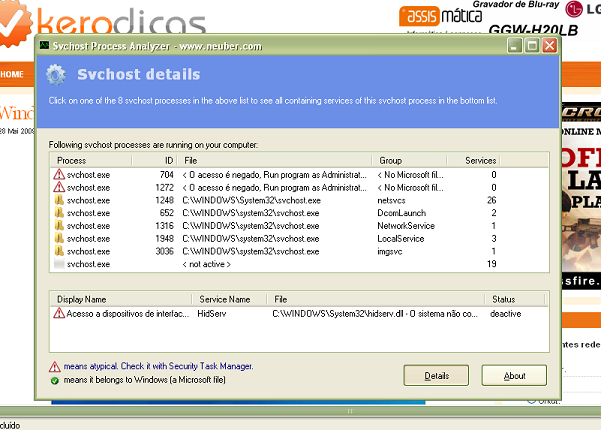Sort the list by Process column header
This screenshot has height=430, width=601.
[x=90, y=160]
